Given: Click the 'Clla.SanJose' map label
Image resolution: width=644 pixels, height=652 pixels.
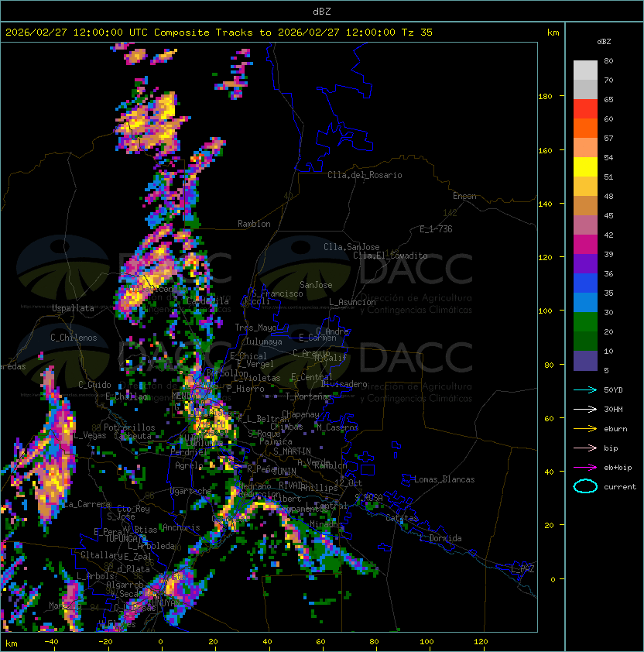Looking at the screenshot, I should coord(351,247).
